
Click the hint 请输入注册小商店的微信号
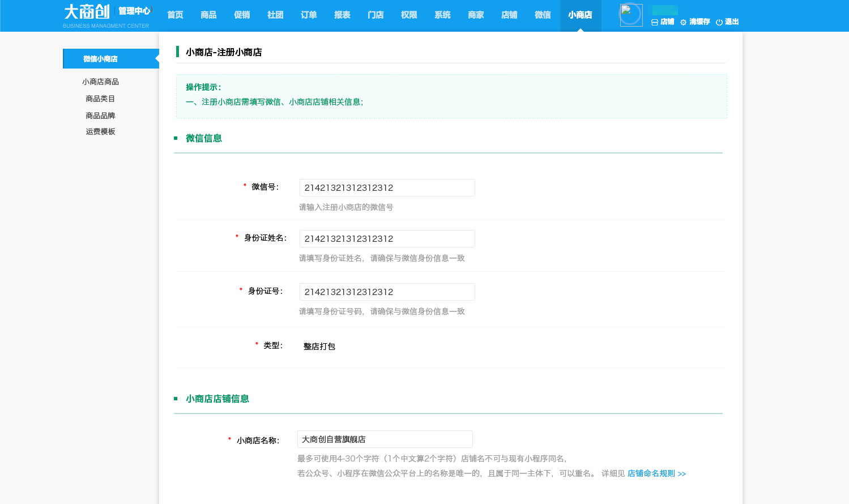click(x=346, y=207)
